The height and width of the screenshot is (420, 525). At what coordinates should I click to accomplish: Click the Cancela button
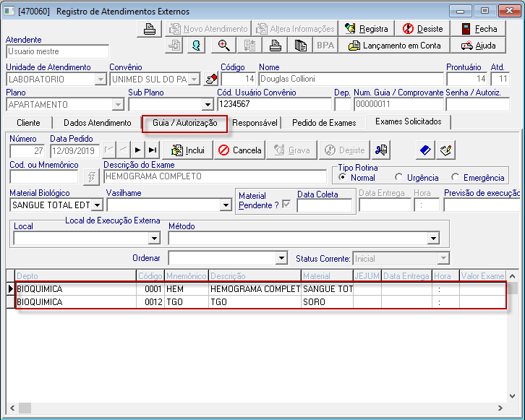point(240,150)
